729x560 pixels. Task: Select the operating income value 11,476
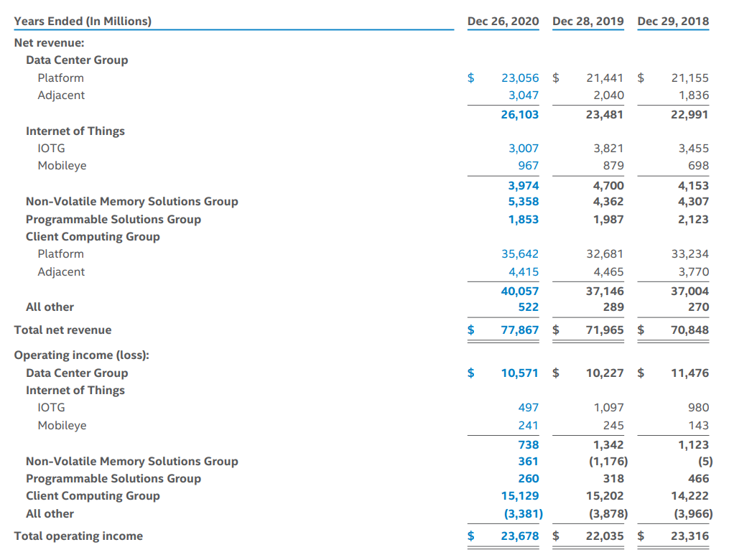690,373
